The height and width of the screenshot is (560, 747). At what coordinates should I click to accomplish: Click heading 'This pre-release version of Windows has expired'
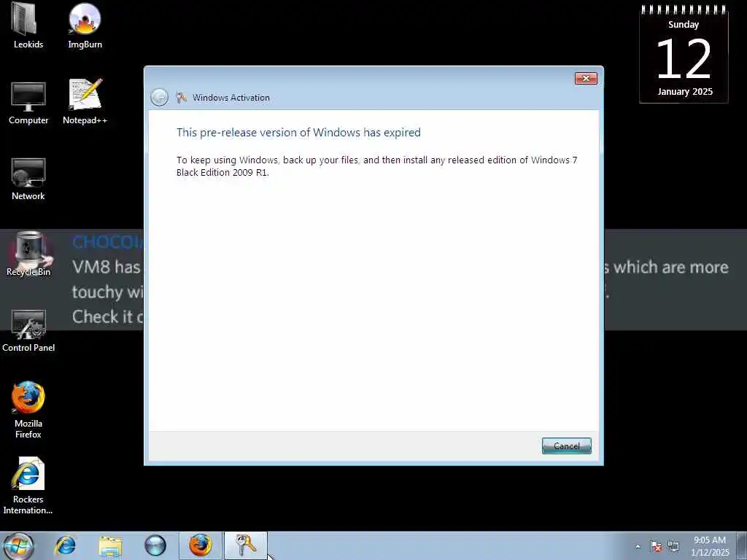coord(298,133)
